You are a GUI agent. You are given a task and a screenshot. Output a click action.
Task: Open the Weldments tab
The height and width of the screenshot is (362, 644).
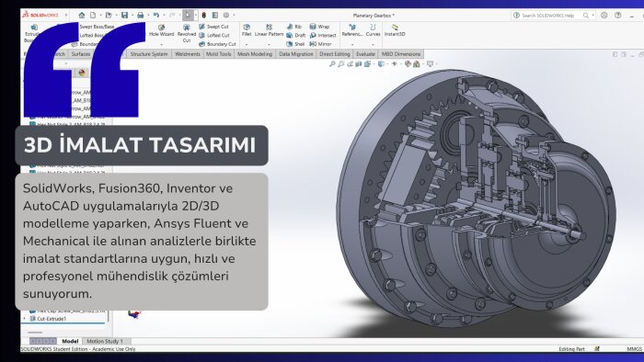click(188, 54)
